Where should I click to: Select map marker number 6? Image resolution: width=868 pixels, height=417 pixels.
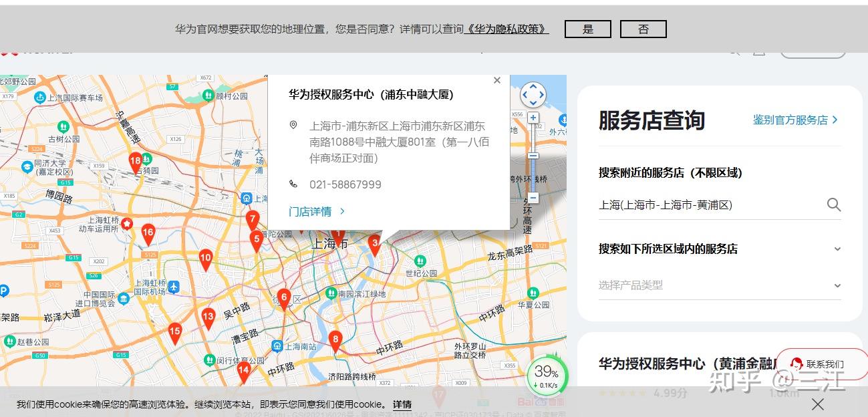pyautogui.click(x=284, y=299)
